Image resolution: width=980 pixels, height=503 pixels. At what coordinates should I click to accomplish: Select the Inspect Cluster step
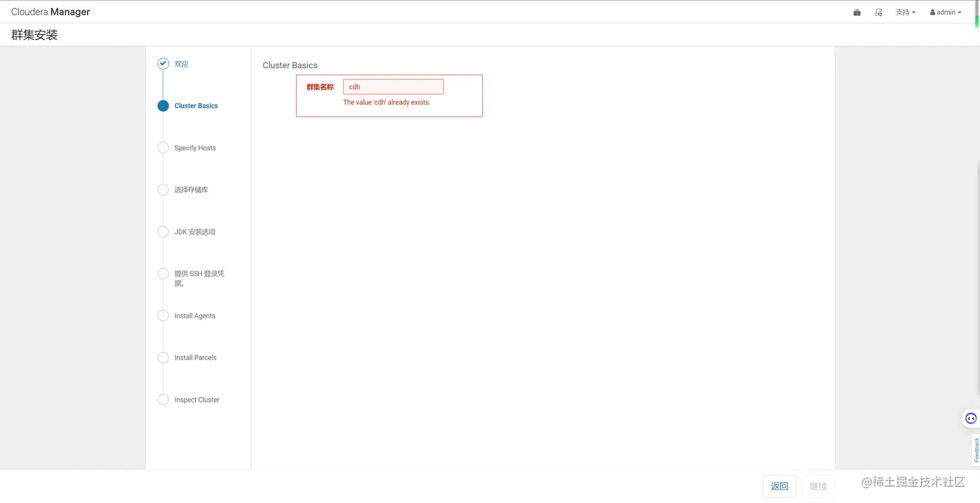[196, 400]
